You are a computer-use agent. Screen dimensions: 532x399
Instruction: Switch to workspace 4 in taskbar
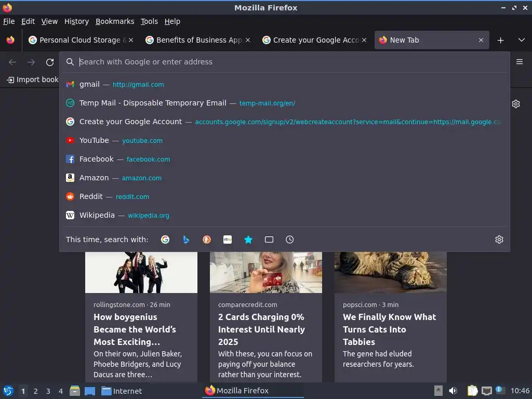click(x=61, y=391)
